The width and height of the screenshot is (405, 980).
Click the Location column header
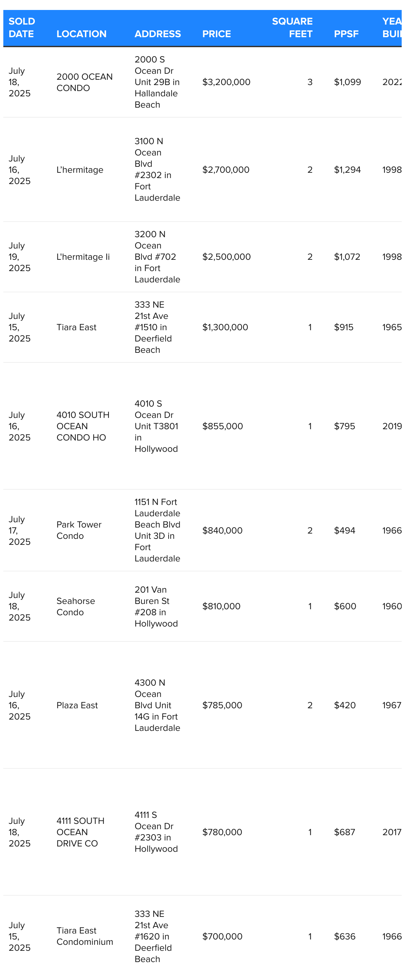pyautogui.click(x=81, y=34)
